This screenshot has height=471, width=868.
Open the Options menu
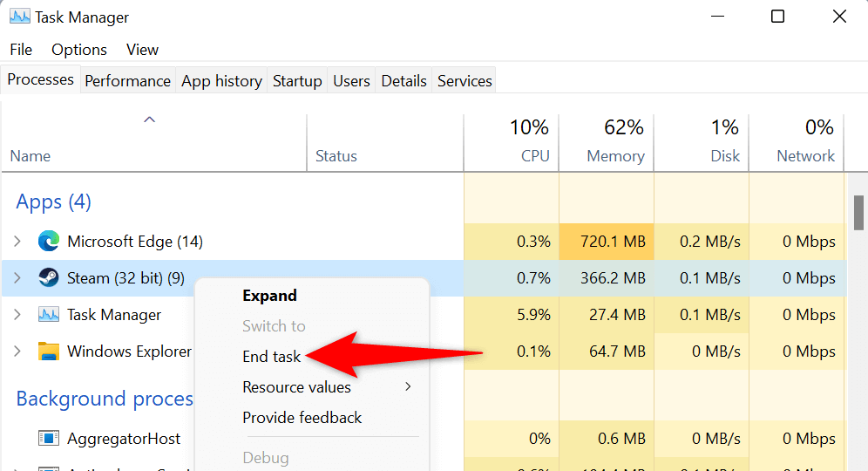pos(79,50)
